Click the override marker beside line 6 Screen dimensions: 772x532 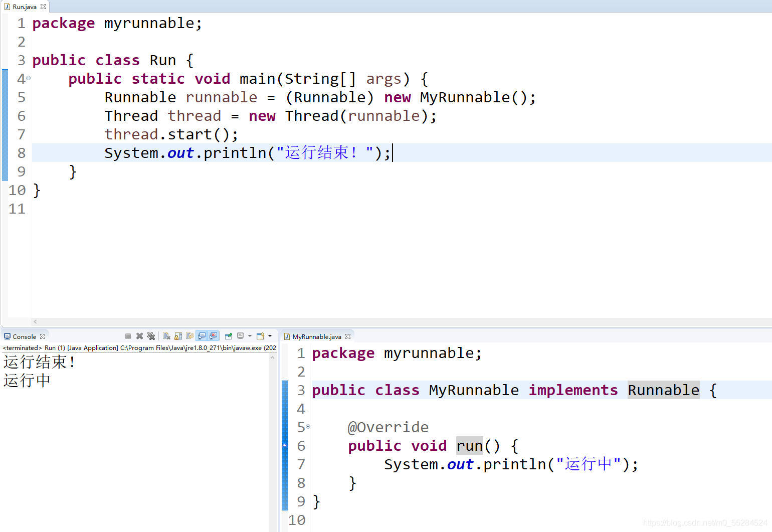285,445
